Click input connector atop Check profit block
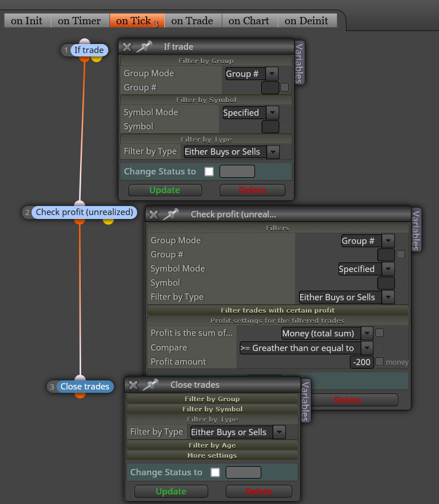This screenshot has width=439, height=504. pyautogui.click(x=80, y=204)
